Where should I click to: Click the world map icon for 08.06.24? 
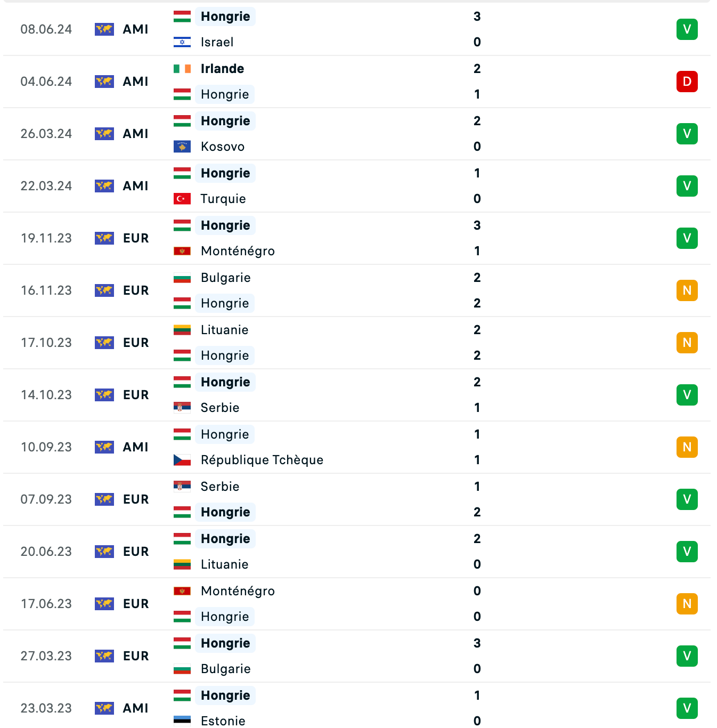pos(104,29)
